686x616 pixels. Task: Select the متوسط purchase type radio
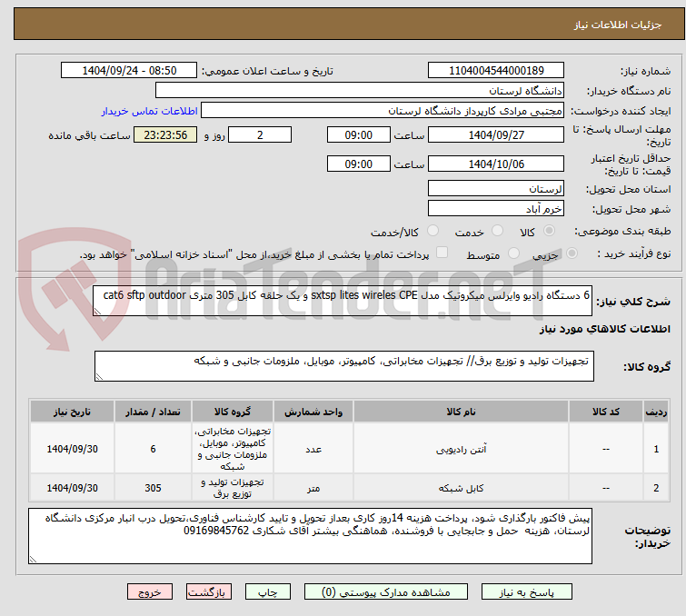513,253
